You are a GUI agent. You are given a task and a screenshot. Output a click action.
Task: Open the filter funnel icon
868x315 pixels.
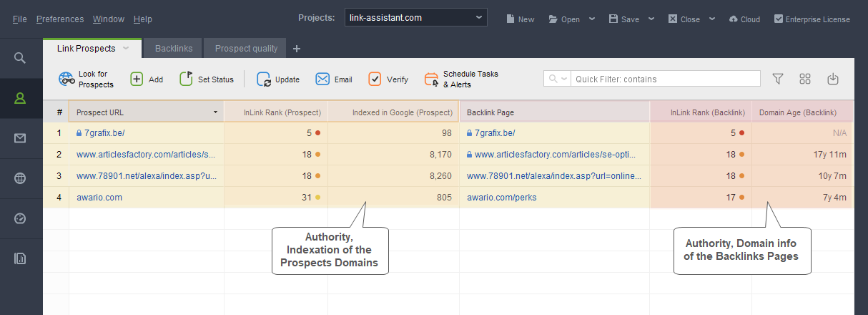pyautogui.click(x=778, y=79)
